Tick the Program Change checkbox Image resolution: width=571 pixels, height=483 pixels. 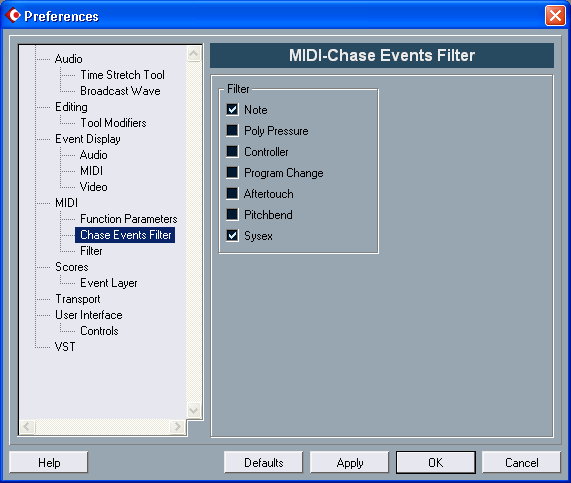tap(232, 172)
